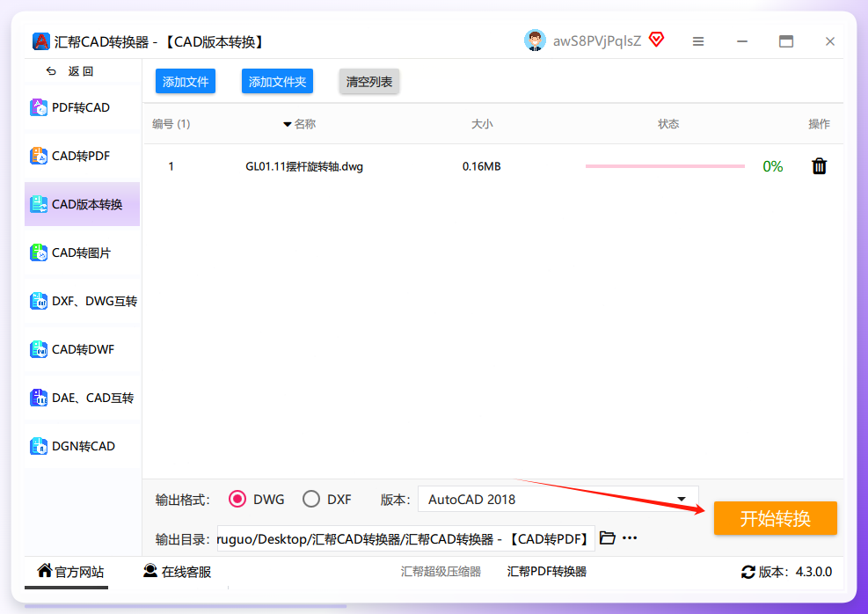This screenshot has width=868, height=614.
Task: Click the 添加文件 button
Action: 186,82
